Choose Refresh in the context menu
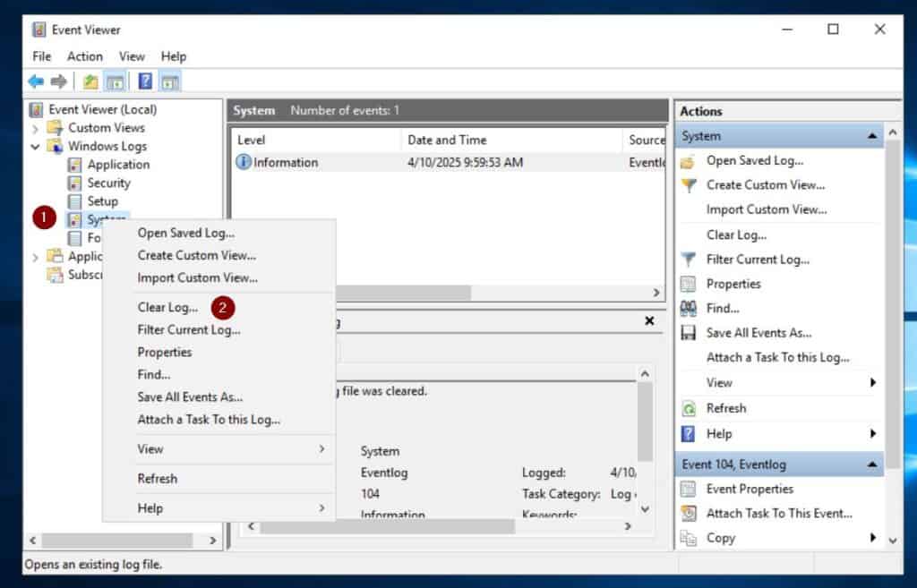This screenshot has height=588, width=917. [158, 478]
